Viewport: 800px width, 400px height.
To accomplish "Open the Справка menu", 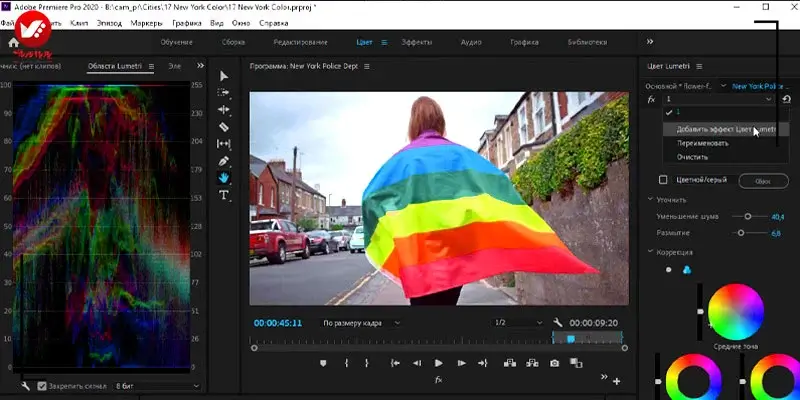I will 273,23.
